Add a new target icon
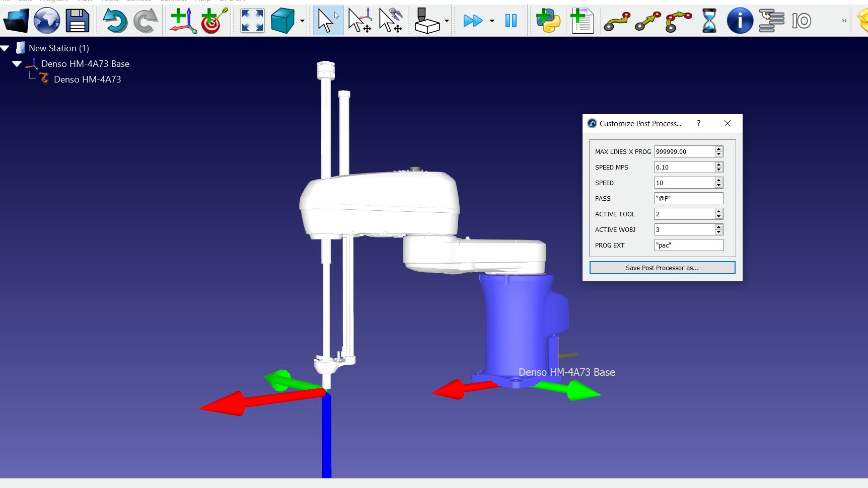 pos(213,21)
